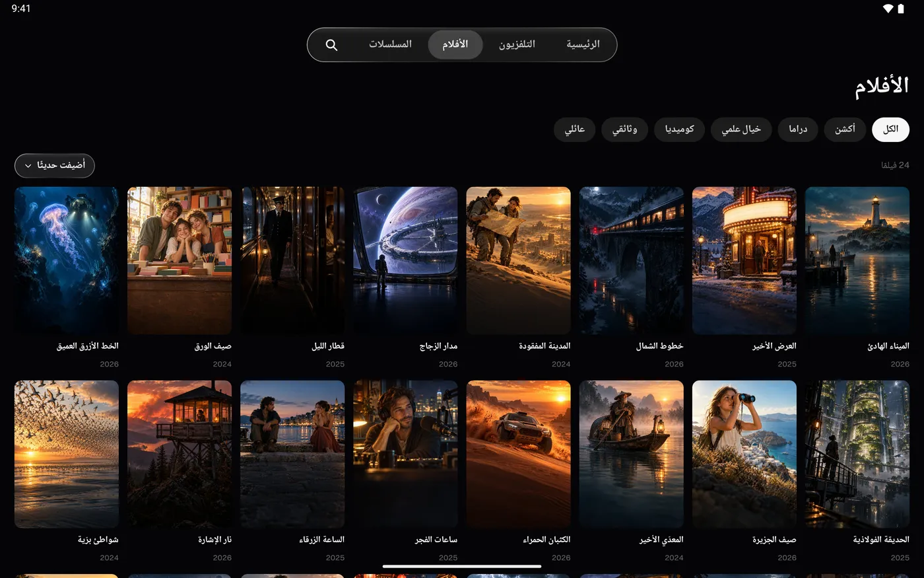Viewport: 924px width, 578px height.
Task: Open the نار الإشارة watchtower poster
Action: 180,454
